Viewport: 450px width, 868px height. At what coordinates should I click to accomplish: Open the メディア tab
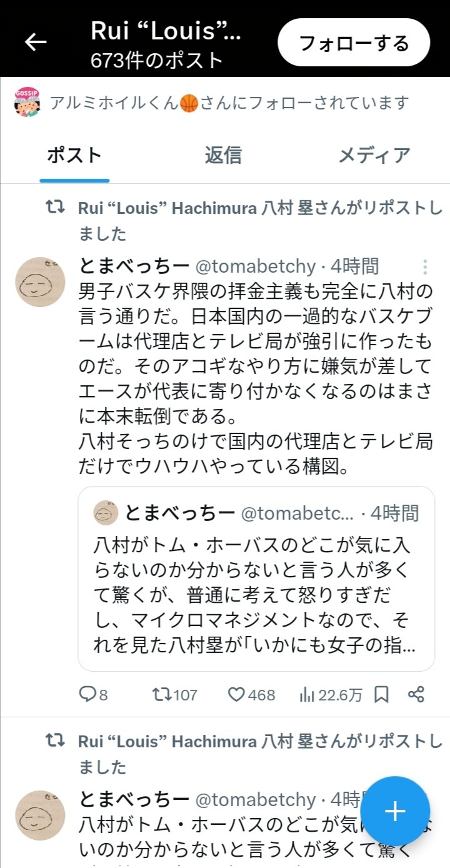pyautogui.click(x=374, y=155)
